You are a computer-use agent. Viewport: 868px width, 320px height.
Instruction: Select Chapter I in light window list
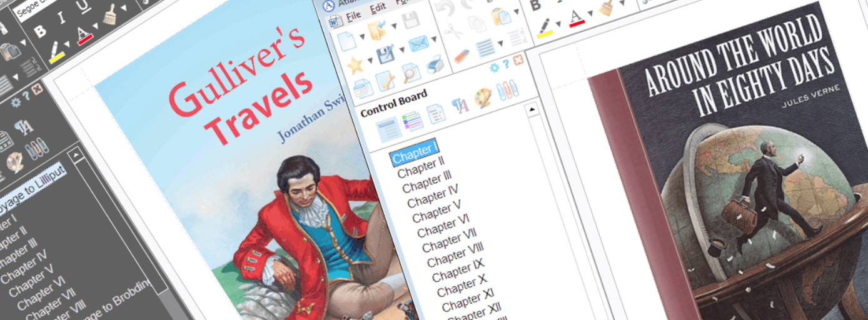pos(414,152)
